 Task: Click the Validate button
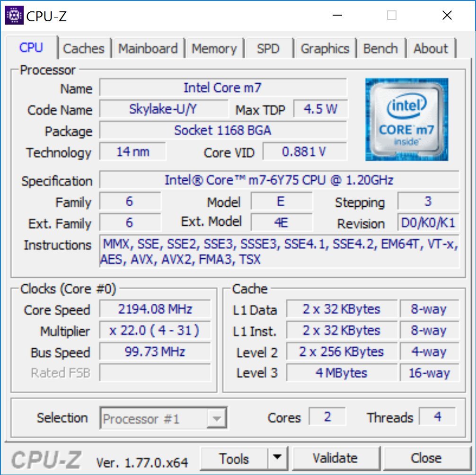335,458
